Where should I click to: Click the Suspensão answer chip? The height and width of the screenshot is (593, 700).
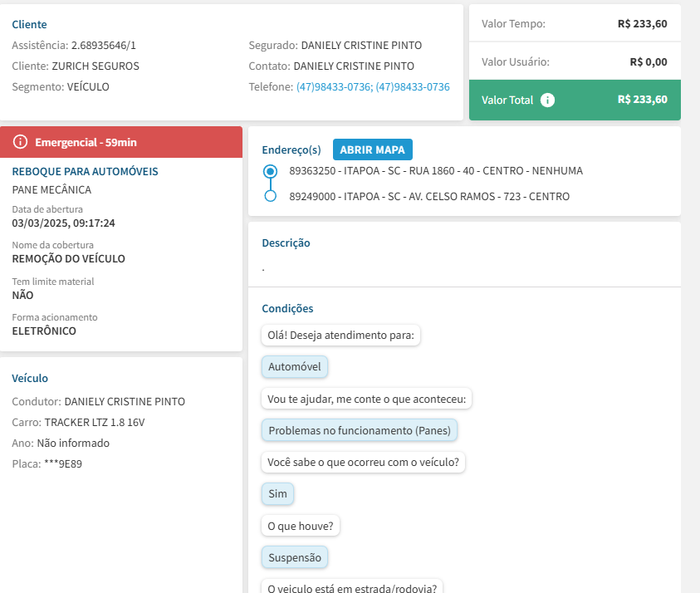294,557
